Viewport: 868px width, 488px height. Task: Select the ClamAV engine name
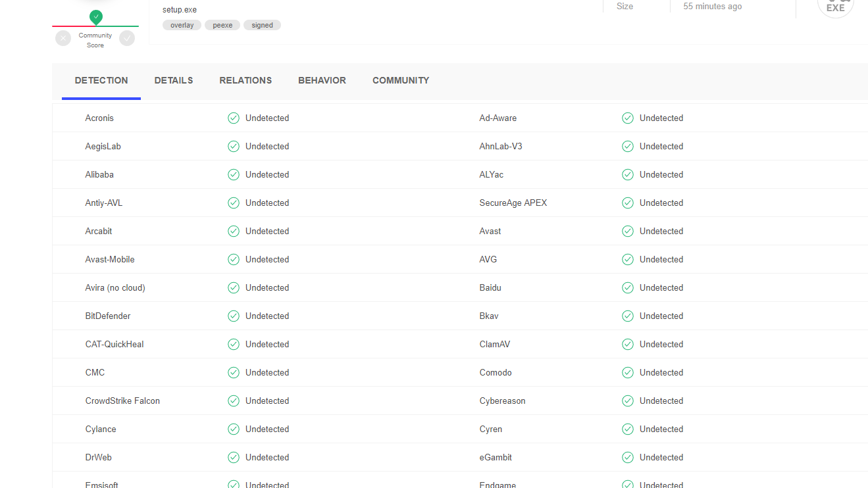click(495, 344)
